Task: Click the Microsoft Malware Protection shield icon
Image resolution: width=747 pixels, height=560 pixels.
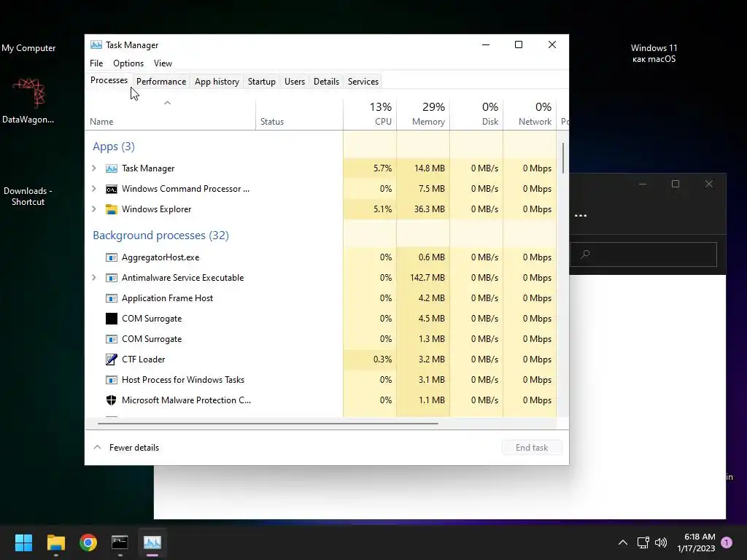Action: pyautogui.click(x=112, y=400)
